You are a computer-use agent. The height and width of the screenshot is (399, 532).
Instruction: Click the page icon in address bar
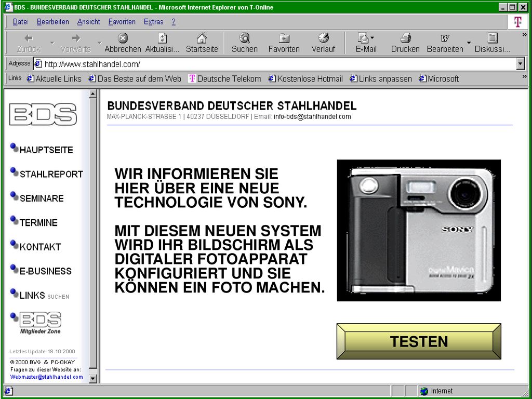[38, 64]
